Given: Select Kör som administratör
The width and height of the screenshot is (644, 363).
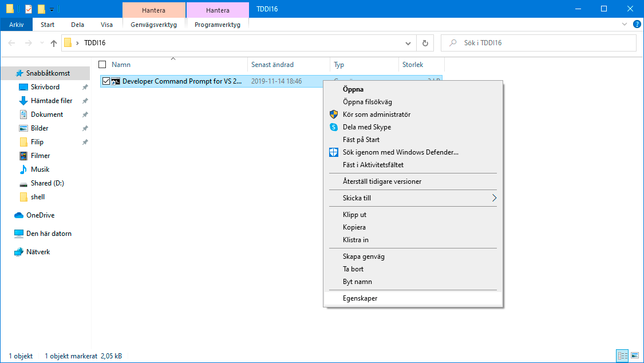Looking at the screenshot, I should pos(413,115).
